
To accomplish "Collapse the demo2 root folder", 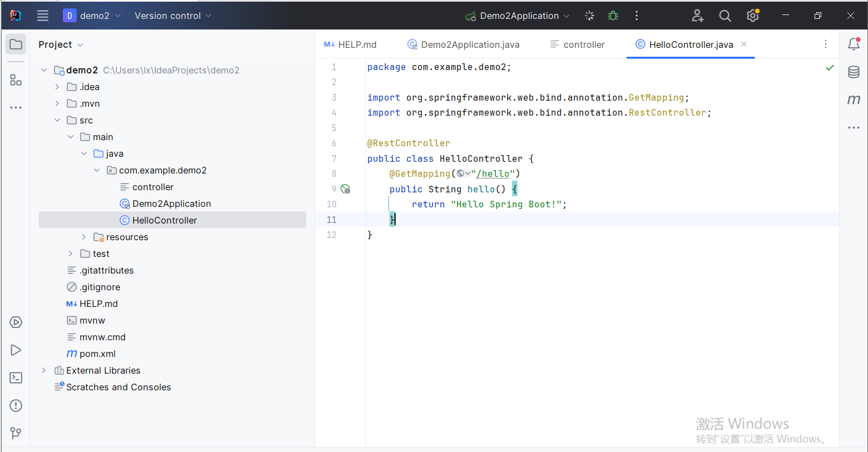I will click(x=44, y=70).
